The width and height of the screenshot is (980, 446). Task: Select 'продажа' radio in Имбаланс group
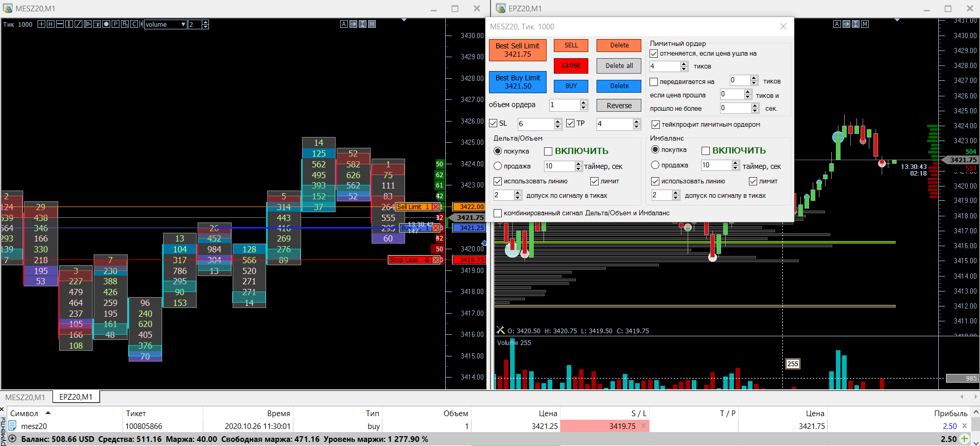[x=655, y=165]
